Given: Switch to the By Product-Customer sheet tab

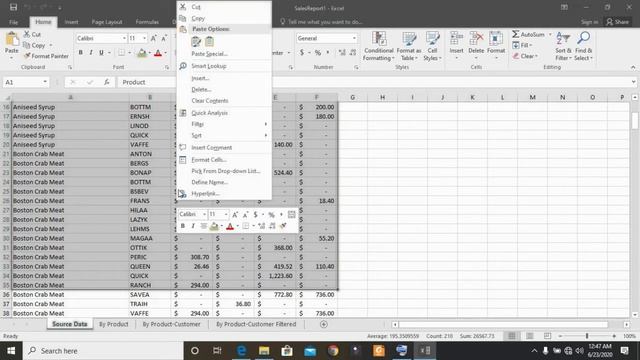Looking at the screenshot, I should [x=171, y=324].
